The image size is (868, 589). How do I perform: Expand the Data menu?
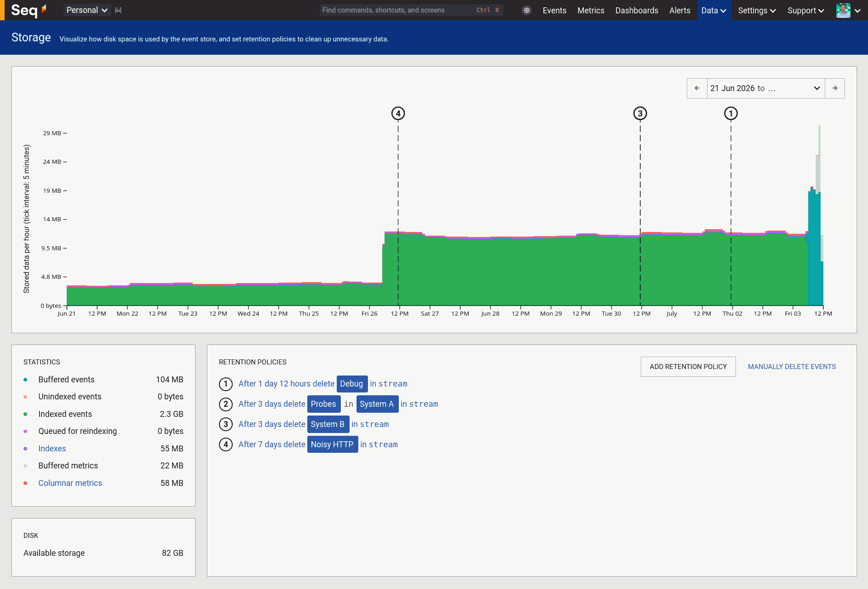point(714,10)
